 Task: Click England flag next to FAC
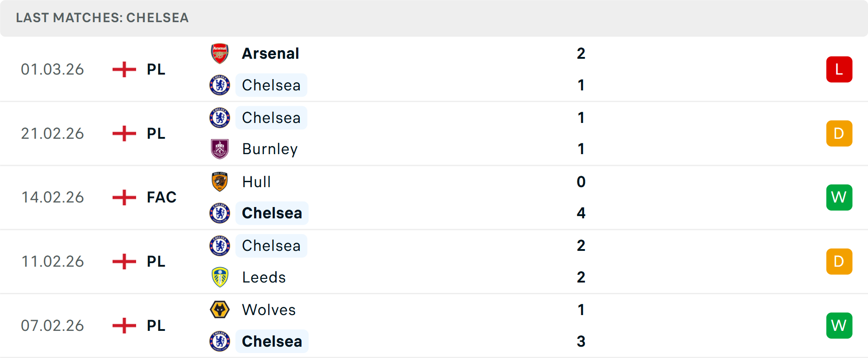[x=124, y=198]
